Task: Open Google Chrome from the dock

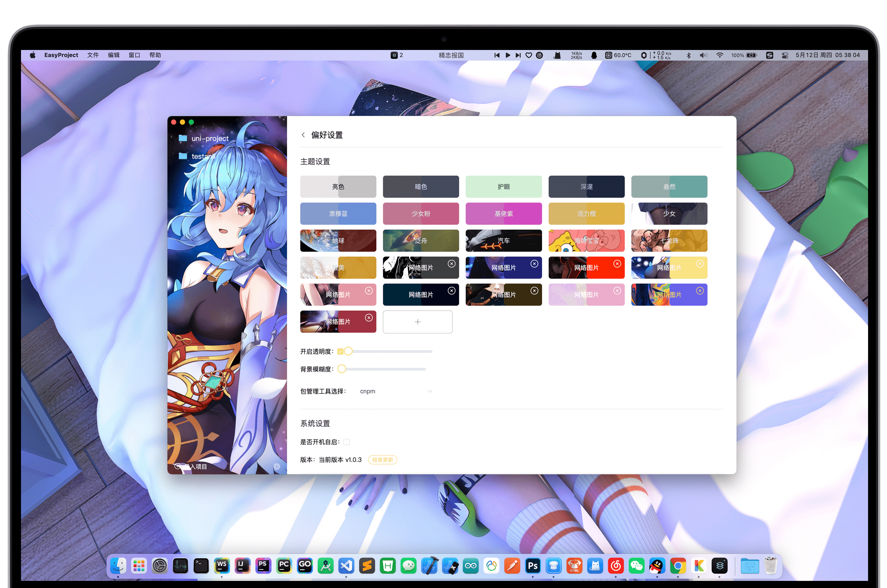Action: tap(678, 566)
